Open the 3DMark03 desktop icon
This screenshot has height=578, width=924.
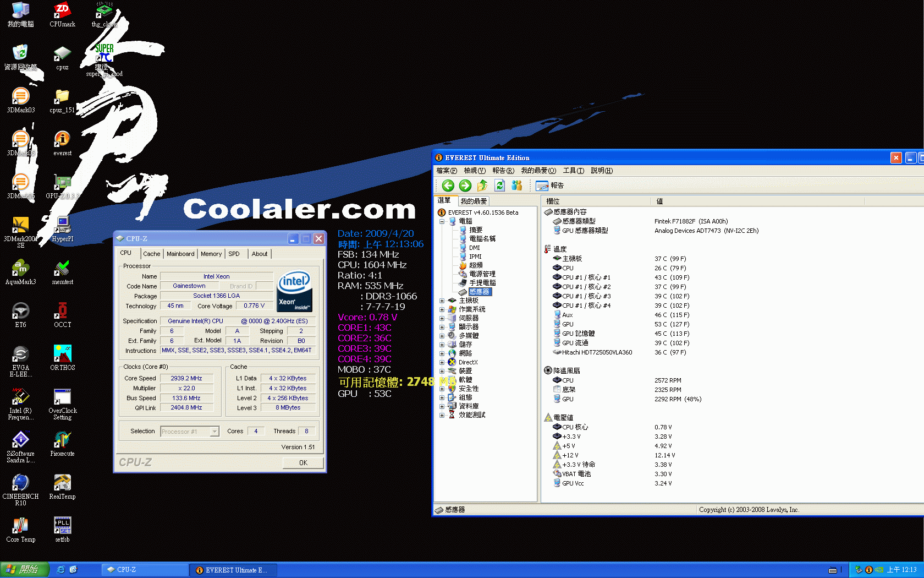pyautogui.click(x=20, y=101)
